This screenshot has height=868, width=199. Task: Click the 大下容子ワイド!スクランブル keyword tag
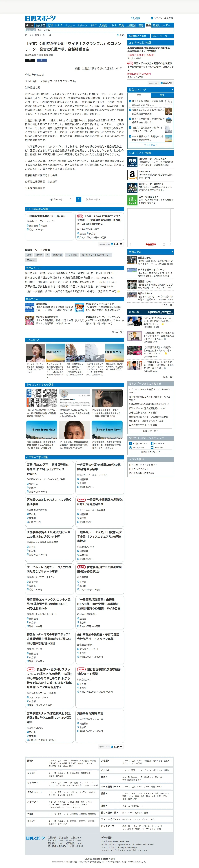pos(96,255)
